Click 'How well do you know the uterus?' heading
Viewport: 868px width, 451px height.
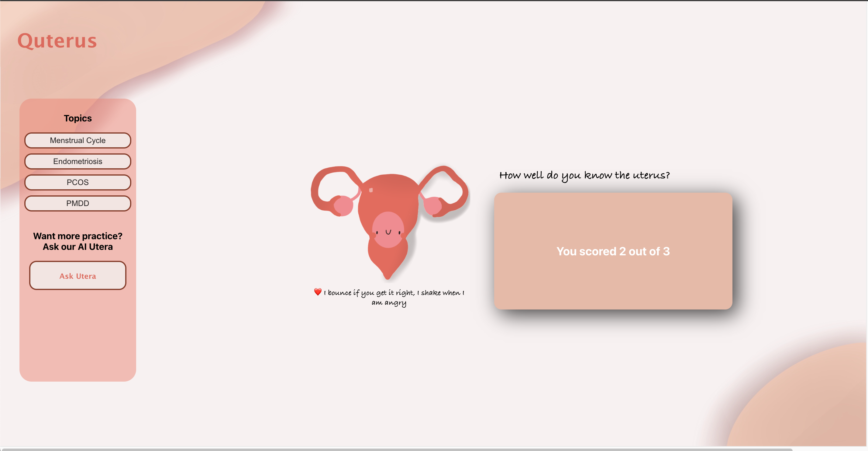pos(584,175)
